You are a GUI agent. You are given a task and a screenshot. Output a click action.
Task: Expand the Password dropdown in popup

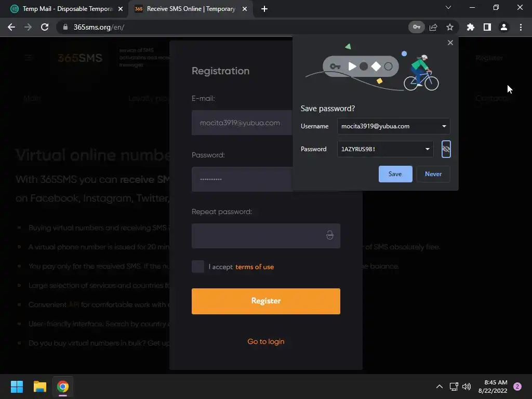(428, 149)
